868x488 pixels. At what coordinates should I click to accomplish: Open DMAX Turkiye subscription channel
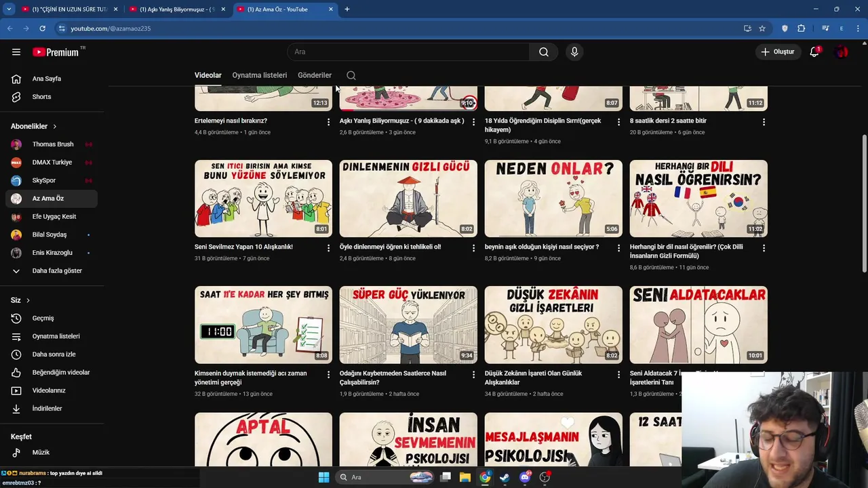(52, 163)
